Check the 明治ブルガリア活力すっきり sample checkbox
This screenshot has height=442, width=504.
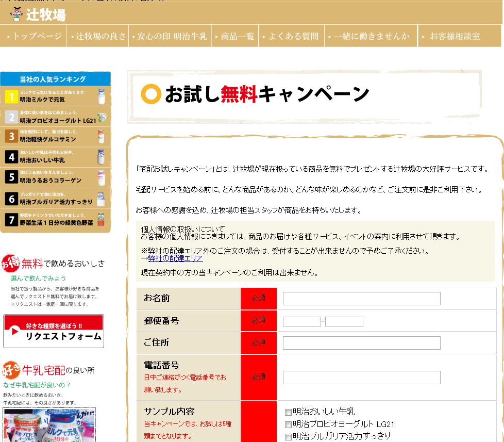coord(288,437)
